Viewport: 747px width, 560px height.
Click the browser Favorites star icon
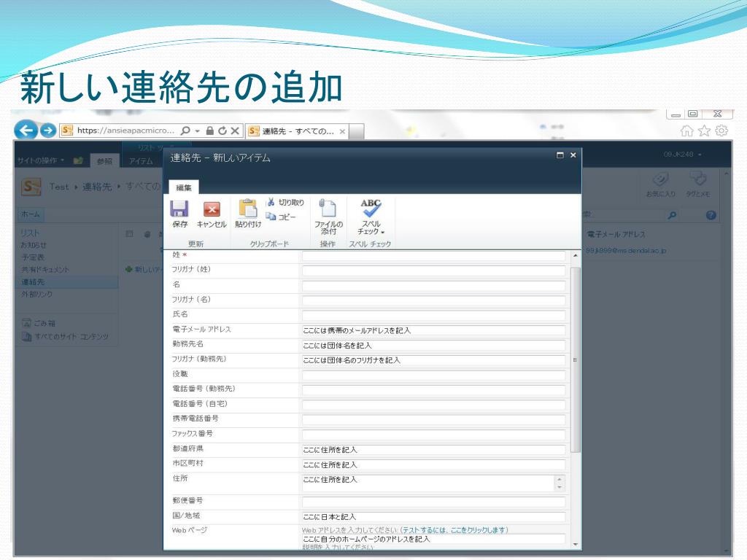(704, 131)
